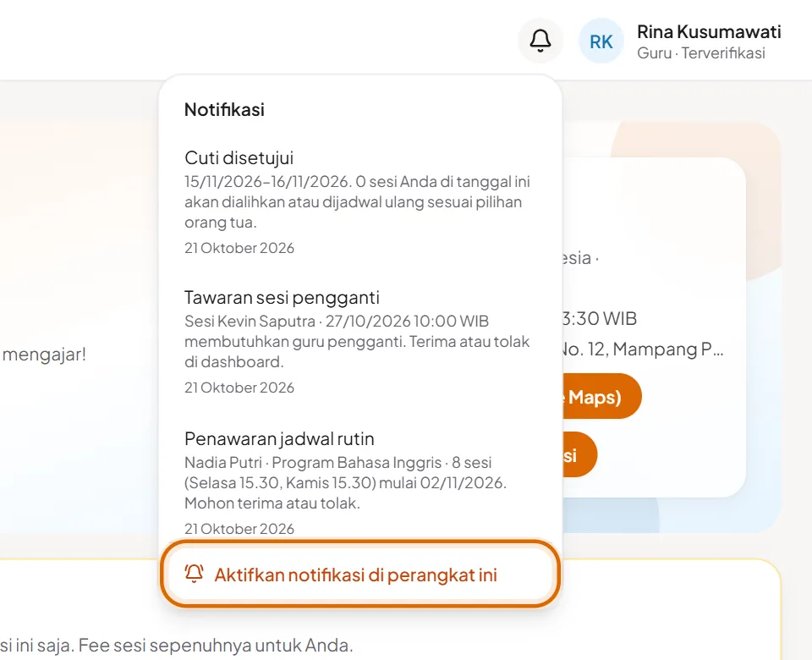Click the Guru · Terverifikasi status text
Image resolution: width=812 pixels, height=660 pixels.
click(x=700, y=52)
